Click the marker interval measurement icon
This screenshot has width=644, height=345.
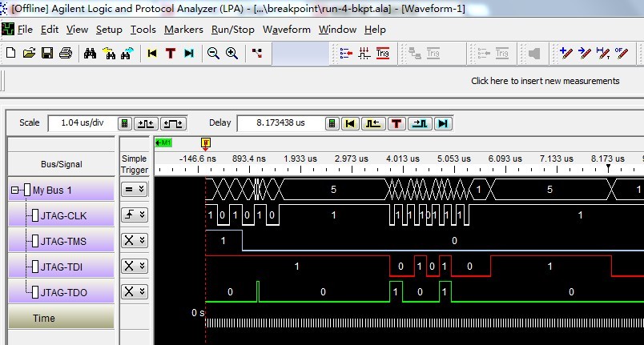pos(603,53)
